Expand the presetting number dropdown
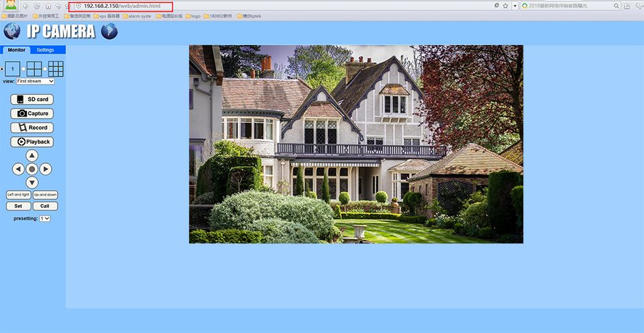 click(x=45, y=219)
